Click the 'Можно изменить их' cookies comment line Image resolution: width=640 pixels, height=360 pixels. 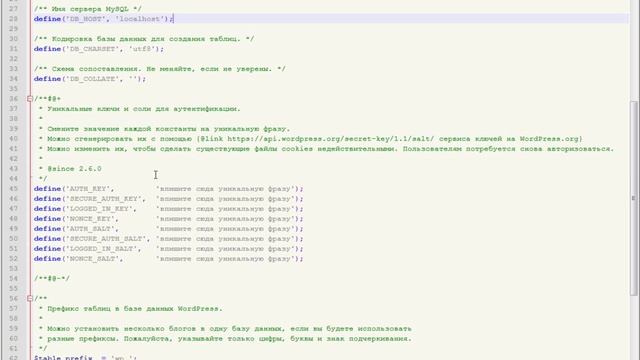[x=326, y=149]
